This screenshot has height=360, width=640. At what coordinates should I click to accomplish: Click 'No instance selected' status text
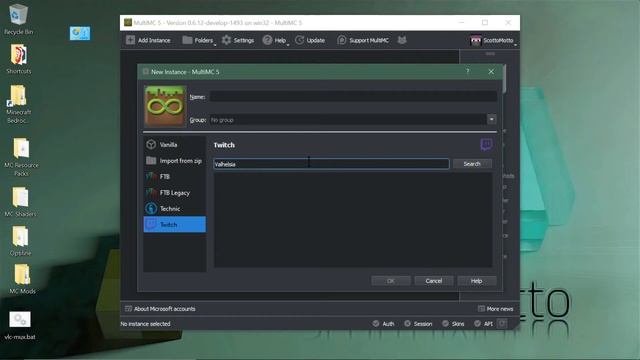click(145, 324)
